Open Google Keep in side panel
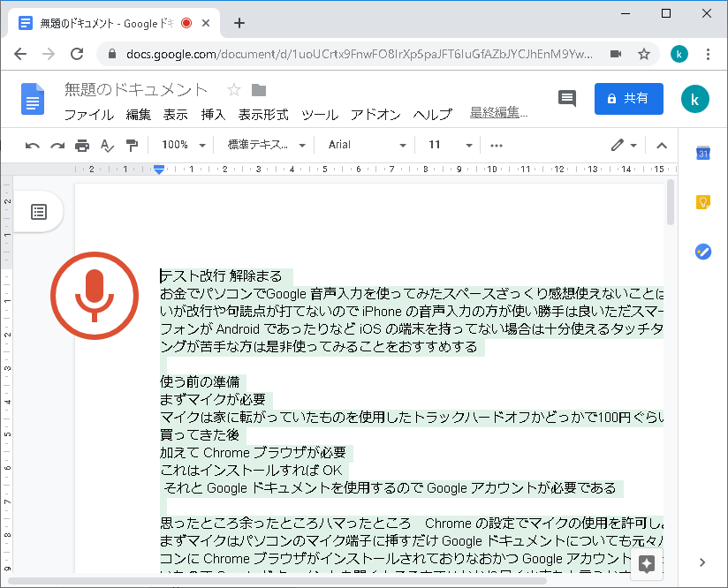Viewport: 728px width, 588px height. pyautogui.click(x=703, y=202)
